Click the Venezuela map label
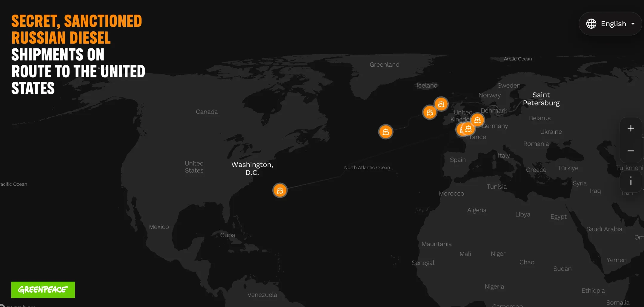This screenshot has width=644, height=307. [262, 295]
